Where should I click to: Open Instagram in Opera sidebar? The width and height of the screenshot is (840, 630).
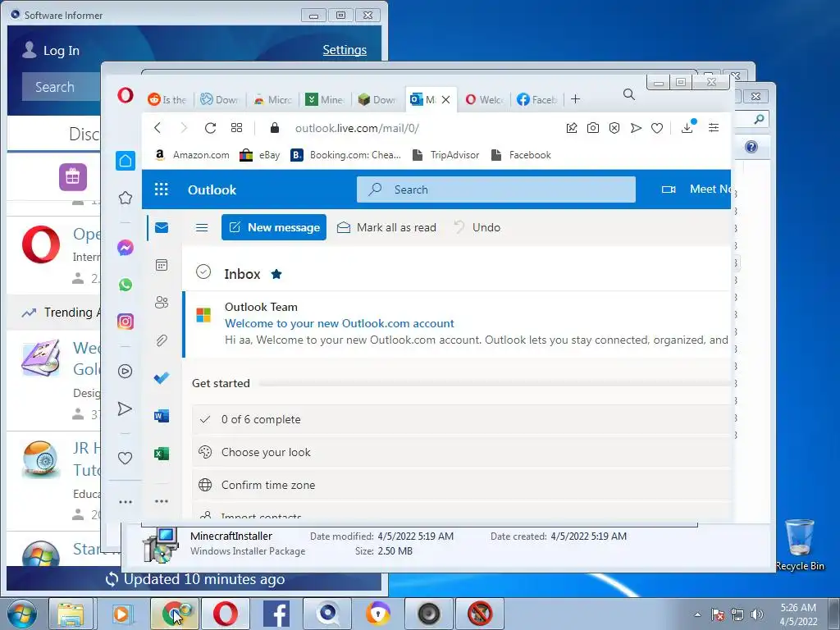coord(126,322)
